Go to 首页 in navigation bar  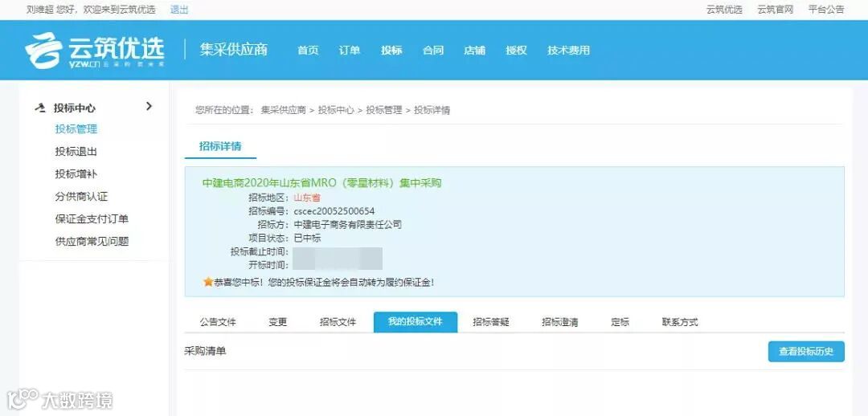308,51
